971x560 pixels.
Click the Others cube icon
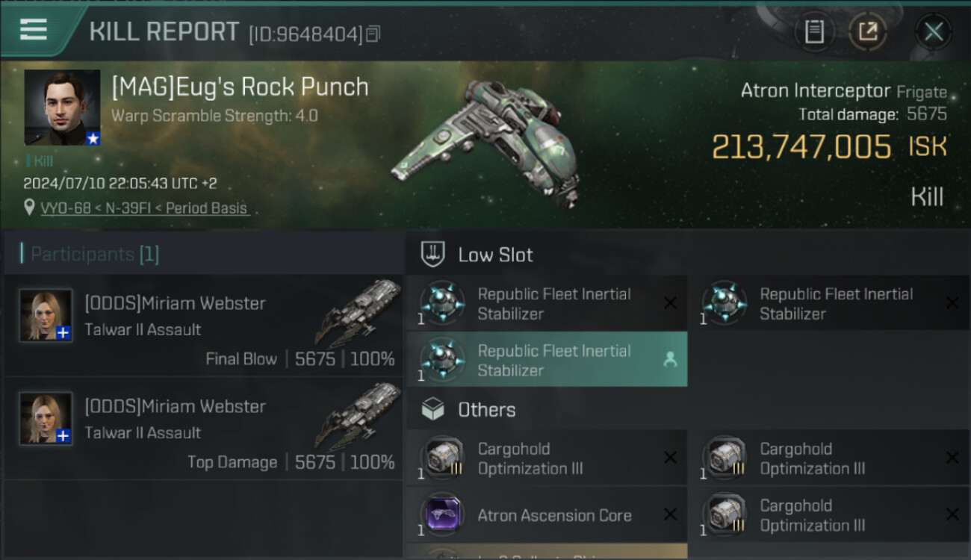point(433,409)
